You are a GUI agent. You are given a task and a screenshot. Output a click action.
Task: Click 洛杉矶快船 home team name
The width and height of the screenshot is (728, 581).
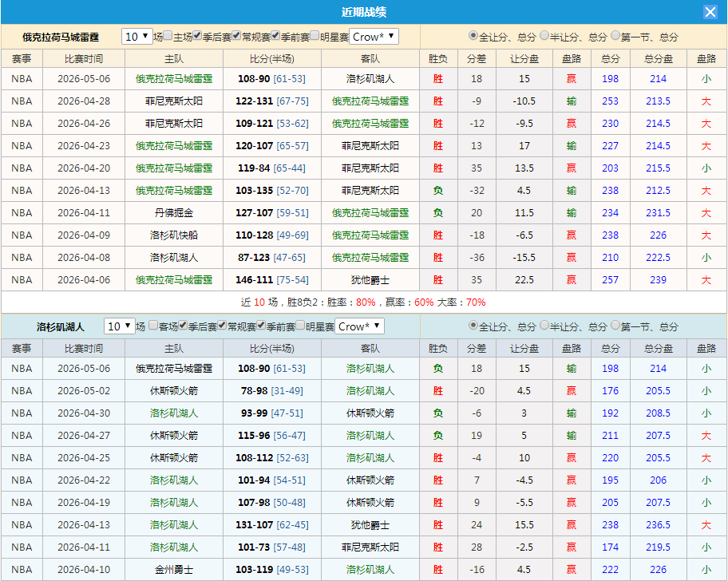(174, 235)
